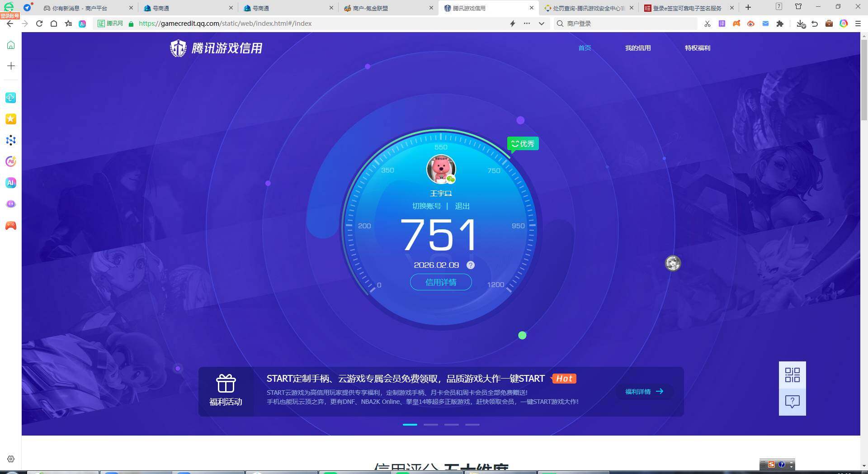Open the extensions puzzle icon
The height and width of the screenshot is (474, 868).
click(780, 24)
